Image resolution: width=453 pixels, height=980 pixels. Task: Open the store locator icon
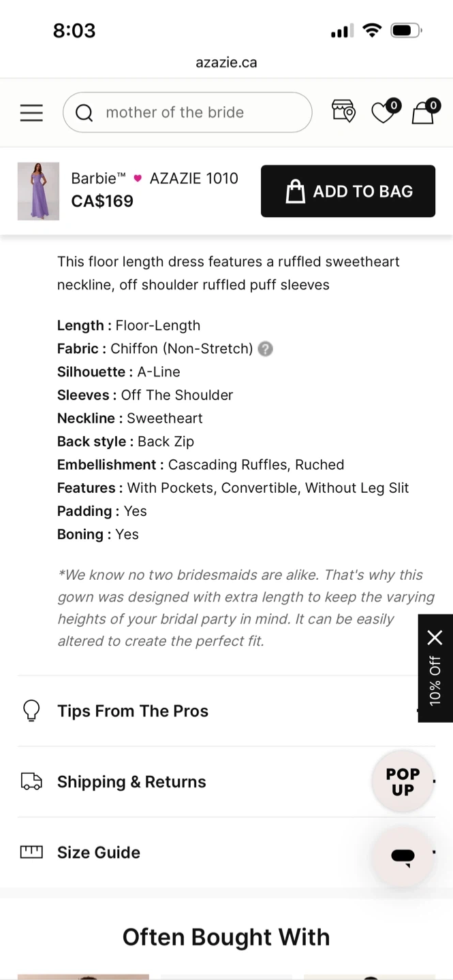tap(343, 111)
